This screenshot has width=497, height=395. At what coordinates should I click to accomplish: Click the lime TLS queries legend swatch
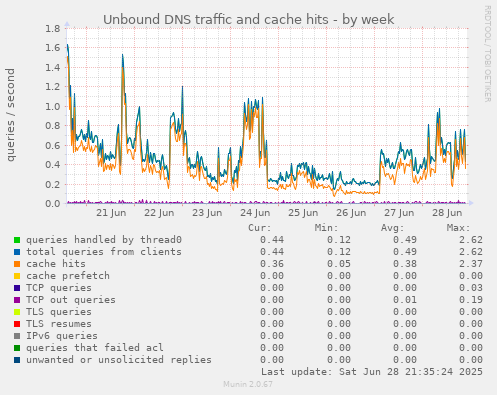17,312
